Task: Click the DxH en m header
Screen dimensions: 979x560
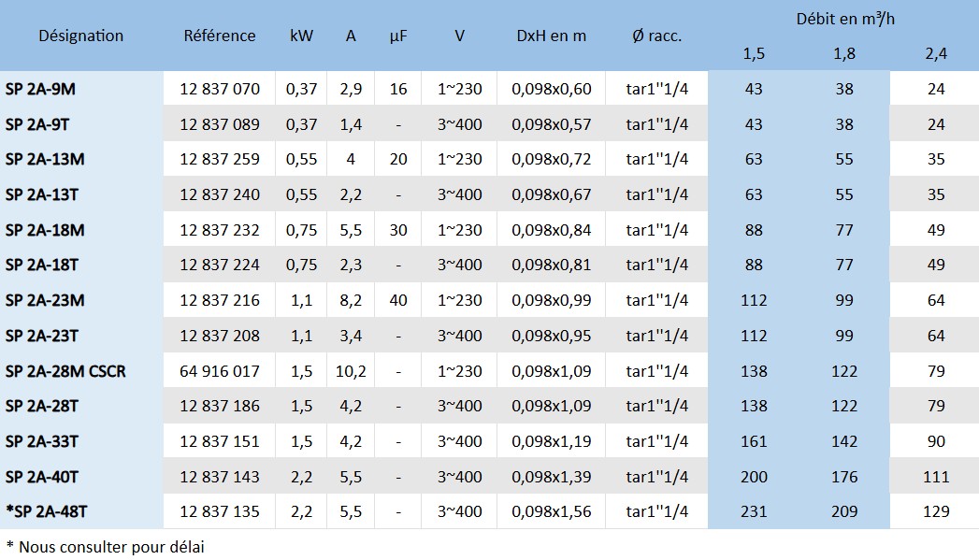Action: coord(551,36)
